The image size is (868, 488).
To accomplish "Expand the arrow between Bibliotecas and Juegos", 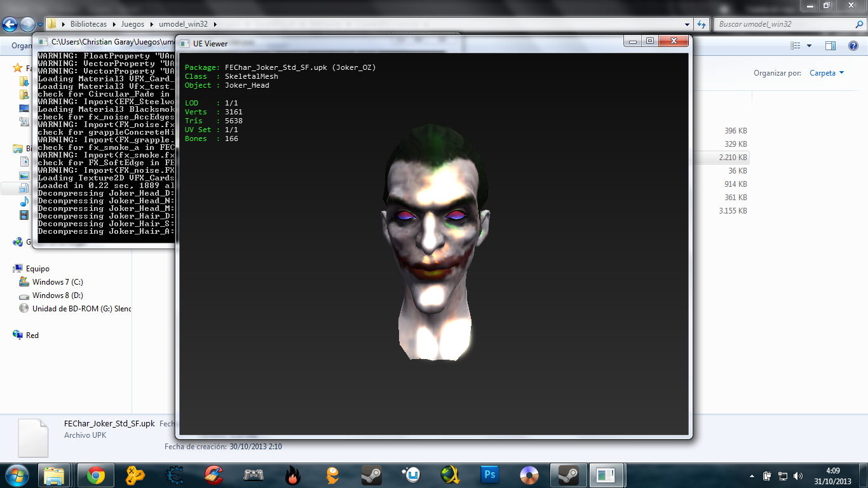I will (115, 24).
